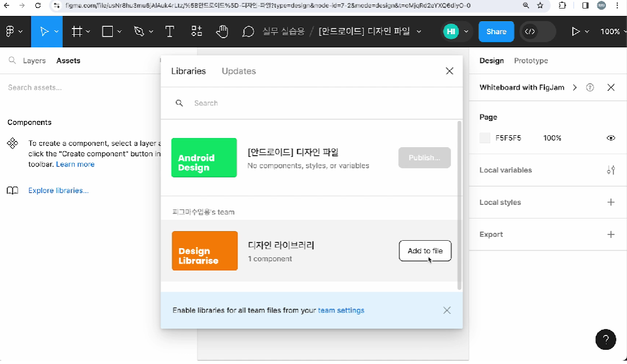Screen dimensions: 627x364
Task: Select the Rectangle shape tool
Action: [x=108, y=31]
